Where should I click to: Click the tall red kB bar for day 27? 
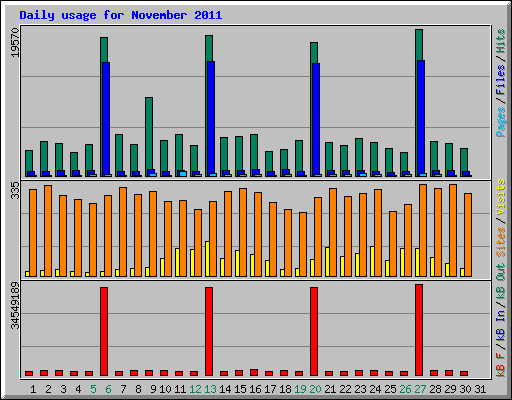click(419, 330)
